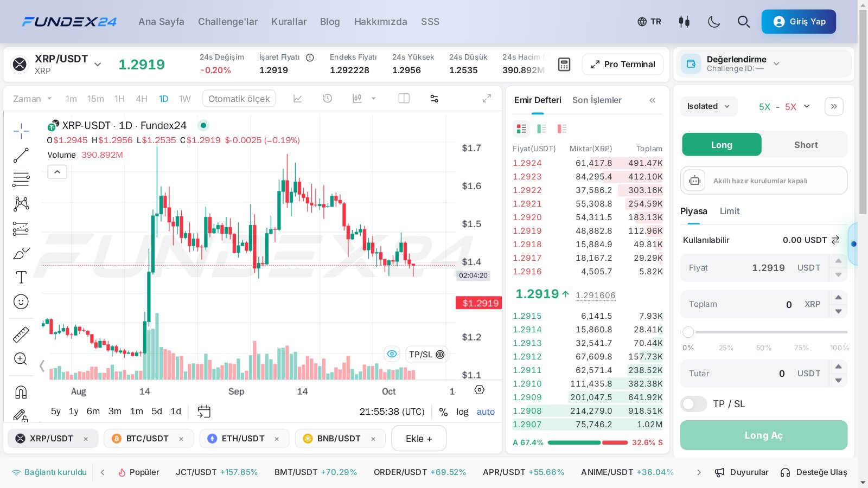The height and width of the screenshot is (488, 868).
Task: Toggle auto scale on chart
Action: tap(486, 412)
